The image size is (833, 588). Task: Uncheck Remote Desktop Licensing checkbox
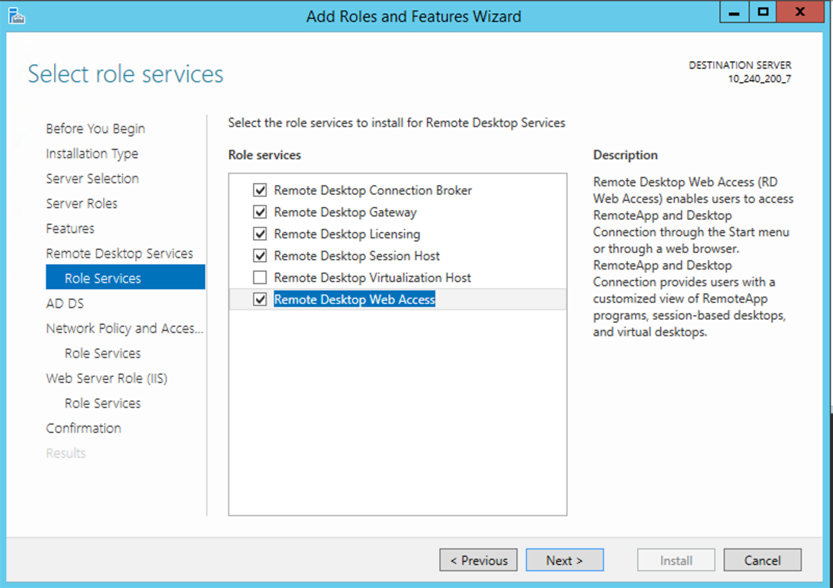coord(261,234)
